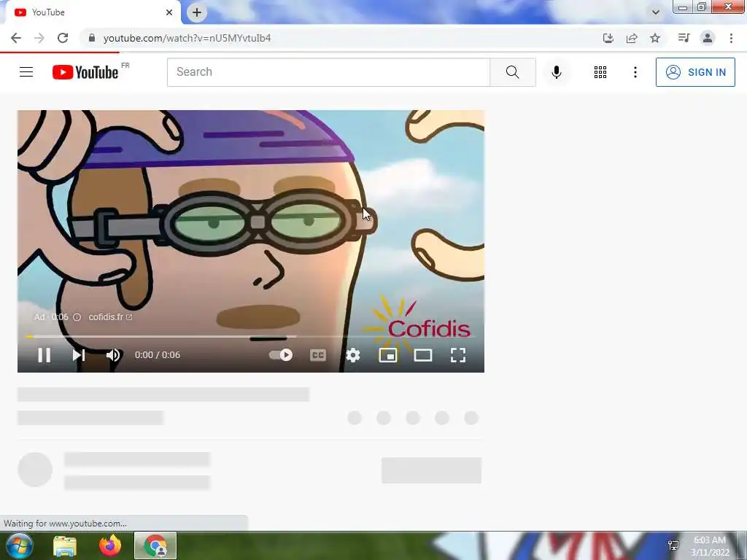
Task: Enter full screen mode
Action: click(458, 355)
